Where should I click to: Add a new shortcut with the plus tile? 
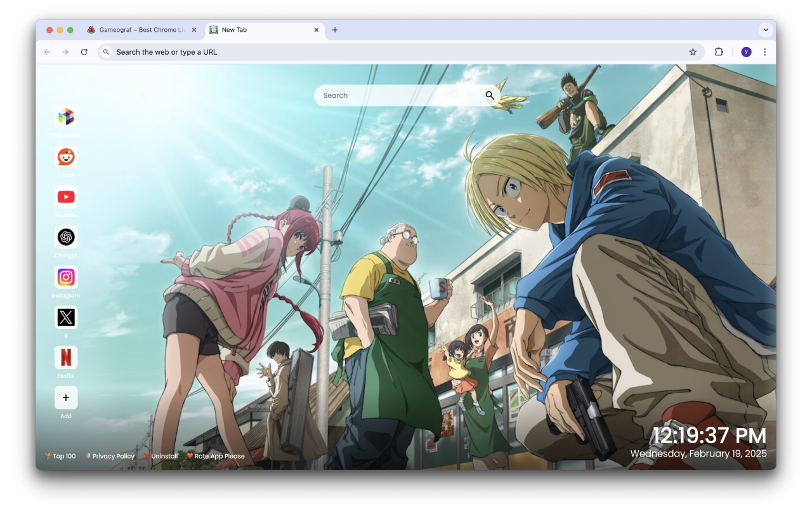(66, 398)
